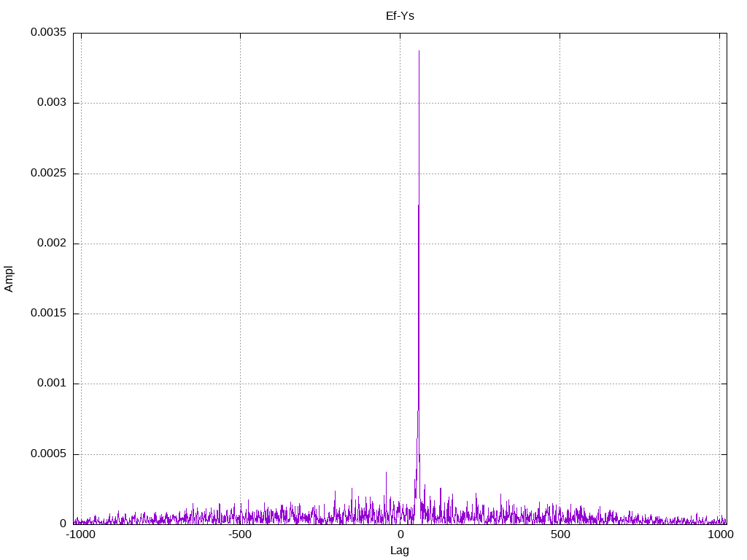Viewport: 747px width, 560px height.
Task: Click the y-axis tick value 0.001
Action: (52, 384)
